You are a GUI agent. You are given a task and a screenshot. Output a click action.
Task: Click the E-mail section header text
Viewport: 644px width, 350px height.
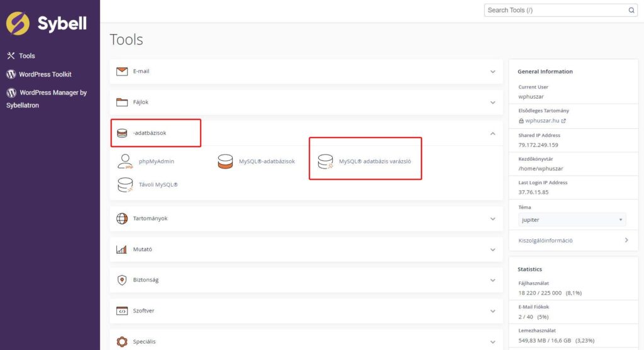(141, 72)
